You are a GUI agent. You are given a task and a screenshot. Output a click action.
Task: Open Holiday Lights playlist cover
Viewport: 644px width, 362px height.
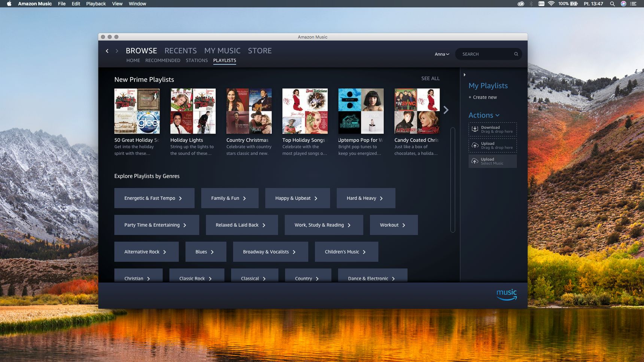pyautogui.click(x=193, y=111)
